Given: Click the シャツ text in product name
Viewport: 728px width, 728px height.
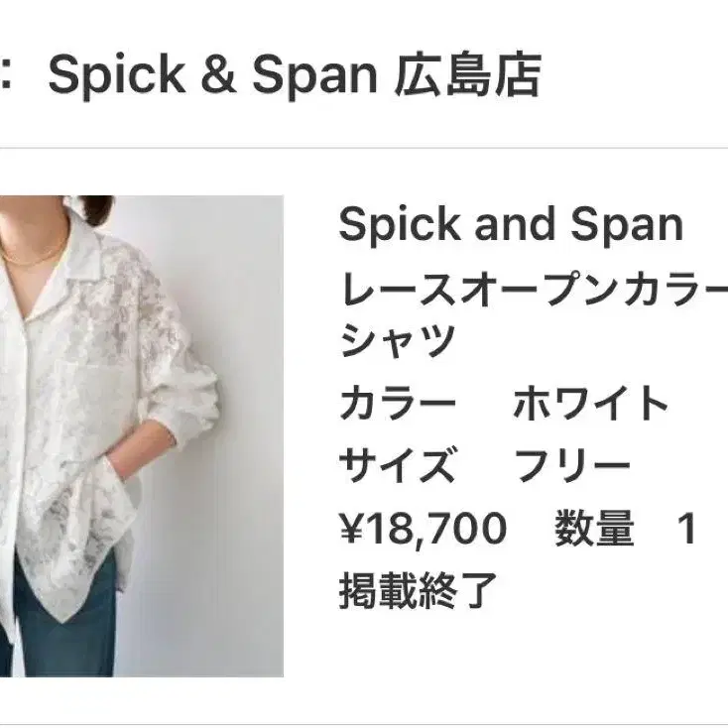Looking at the screenshot, I should click(x=398, y=340).
